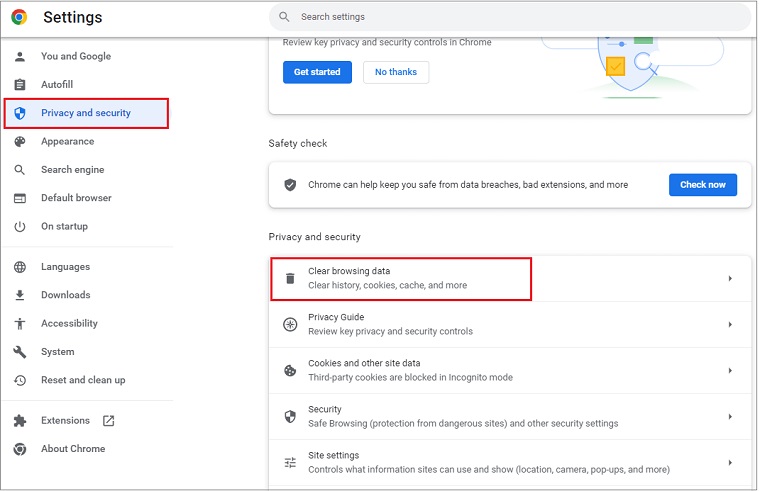Click the Extensions puzzle piece icon
The height and width of the screenshot is (491, 760).
pos(19,421)
